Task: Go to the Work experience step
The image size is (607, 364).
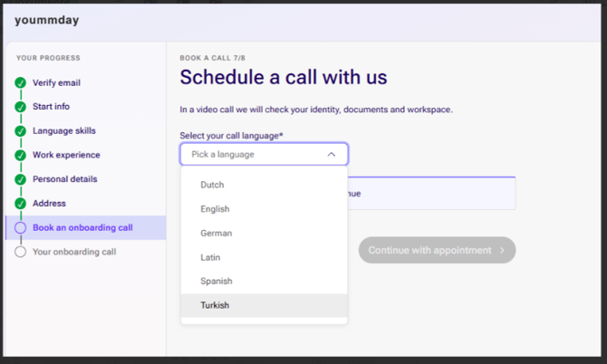Action: coord(66,155)
